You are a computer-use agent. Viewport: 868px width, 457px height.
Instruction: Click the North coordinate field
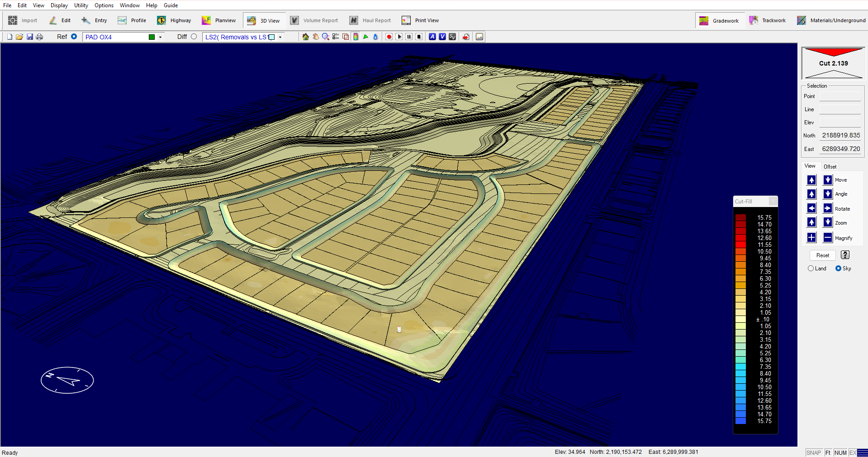tap(840, 136)
